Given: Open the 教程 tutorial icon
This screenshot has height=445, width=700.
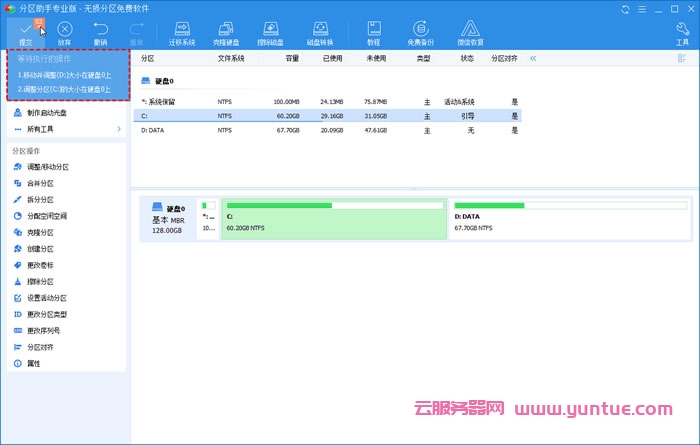Looking at the screenshot, I should (373, 31).
